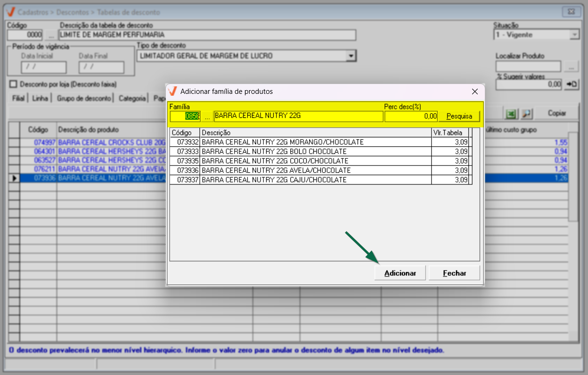The width and height of the screenshot is (588, 375).
Task: Enable Desconto por loja checkbox
Action: 13,84
